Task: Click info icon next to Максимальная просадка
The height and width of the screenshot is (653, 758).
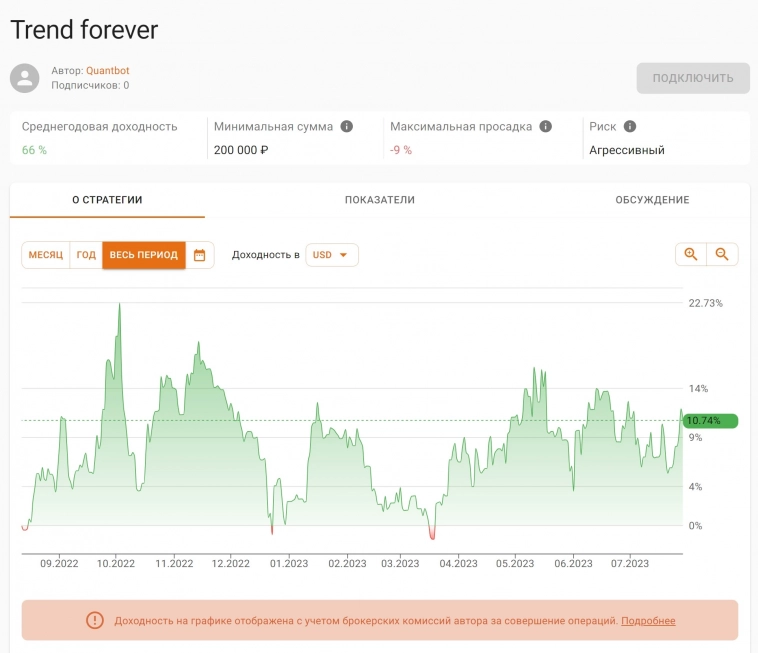Action: (x=546, y=127)
